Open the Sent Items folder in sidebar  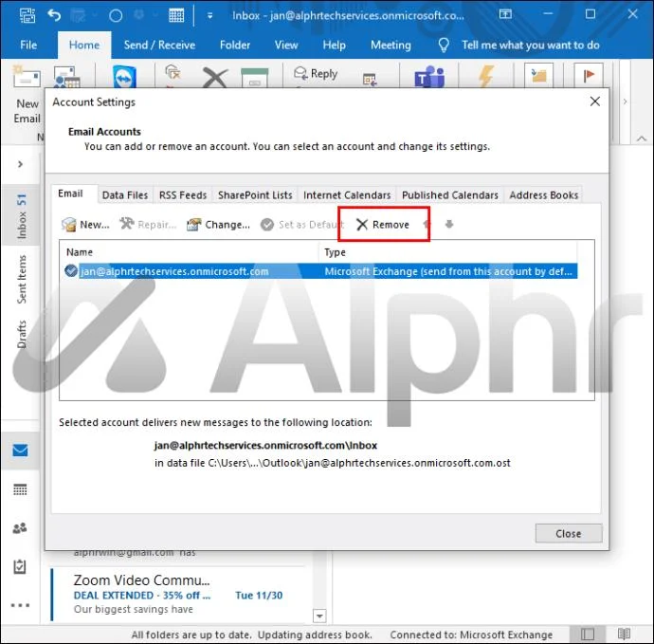tap(21, 279)
